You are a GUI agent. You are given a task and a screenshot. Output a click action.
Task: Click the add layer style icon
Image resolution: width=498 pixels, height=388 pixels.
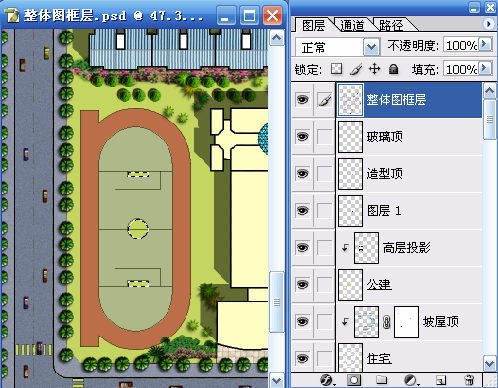(327, 380)
